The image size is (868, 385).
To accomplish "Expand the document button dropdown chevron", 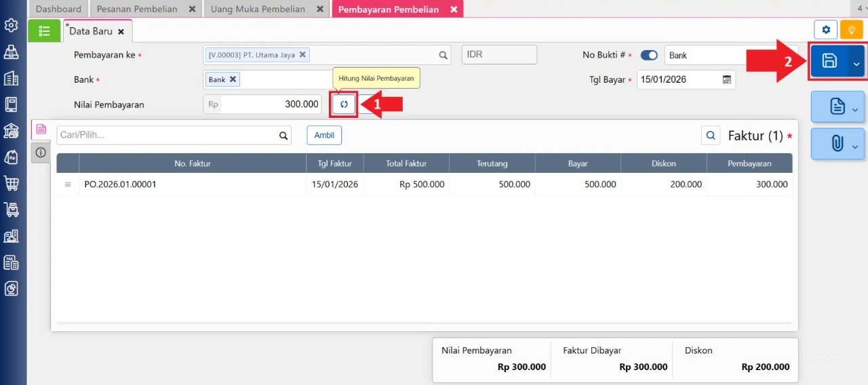I will 854,110.
